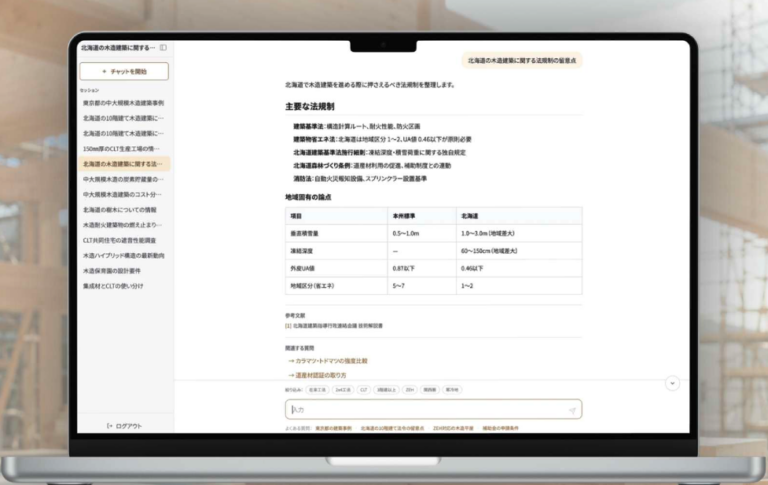Toggle the 3階建以上 filter chip
The image size is (768, 485).
(x=386, y=390)
